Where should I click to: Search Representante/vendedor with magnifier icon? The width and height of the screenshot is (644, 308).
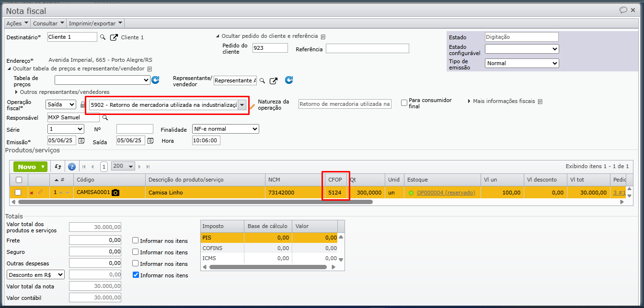[262, 80]
